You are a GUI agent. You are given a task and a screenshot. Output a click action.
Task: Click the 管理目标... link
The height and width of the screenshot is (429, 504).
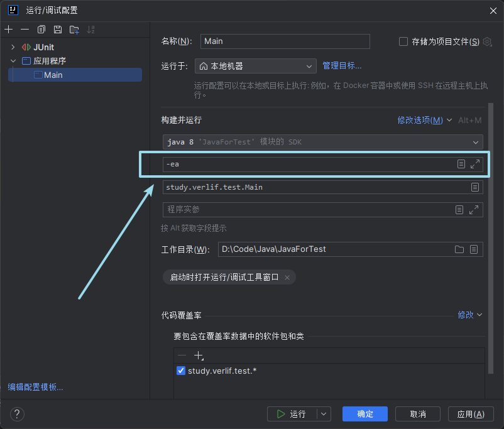342,66
